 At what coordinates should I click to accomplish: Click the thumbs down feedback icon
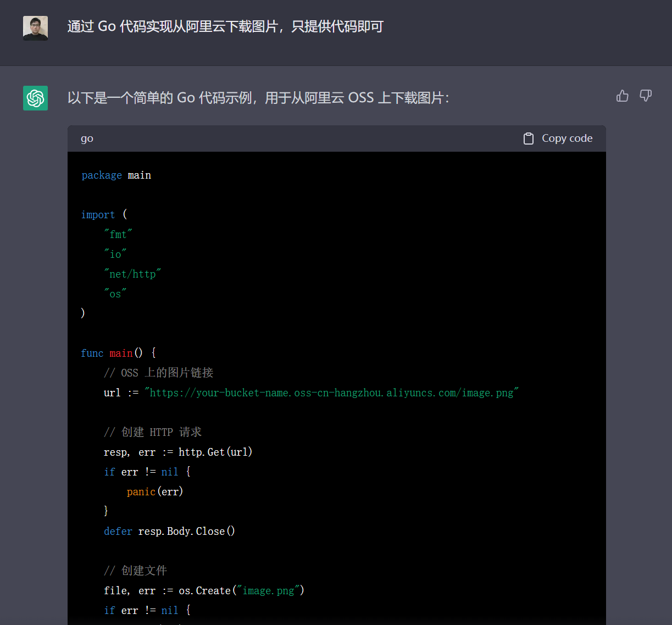coord(646,96)
